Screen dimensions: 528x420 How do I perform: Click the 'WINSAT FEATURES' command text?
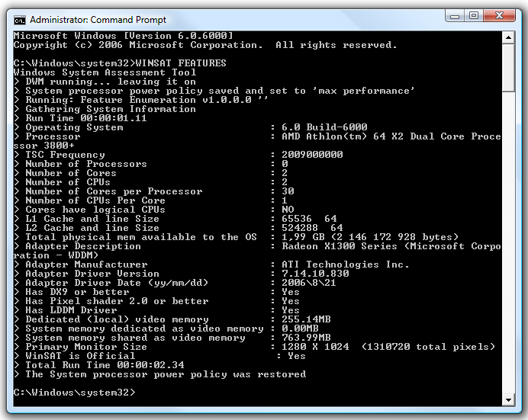point(181,63)
